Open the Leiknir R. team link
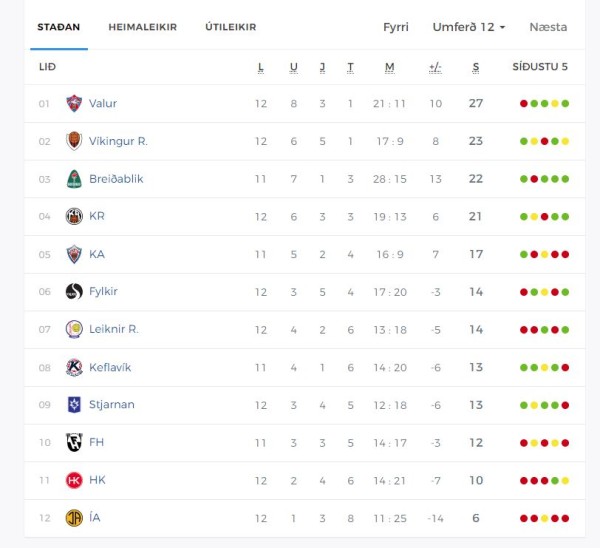Viewport: 600px width, 548px height. [x=114, y=329]
